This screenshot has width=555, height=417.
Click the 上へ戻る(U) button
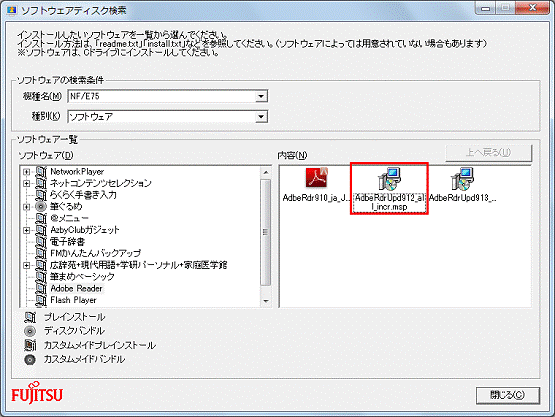488,153
